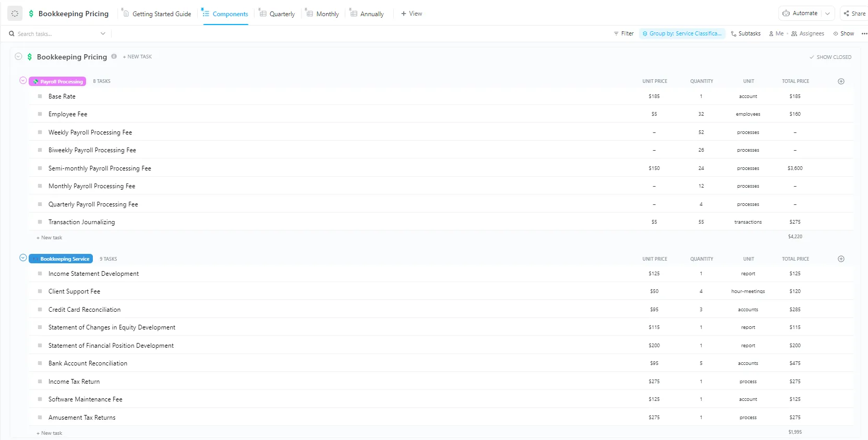
Task: Click the Search tasks input field
Action: [57, 34]
